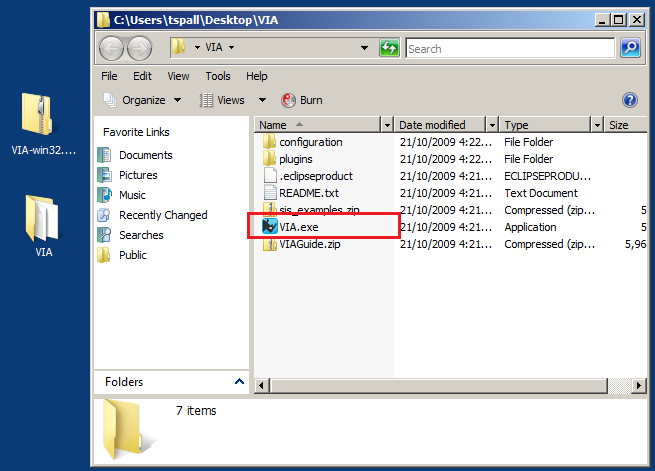Select the configuration folder name

(311, 142)
